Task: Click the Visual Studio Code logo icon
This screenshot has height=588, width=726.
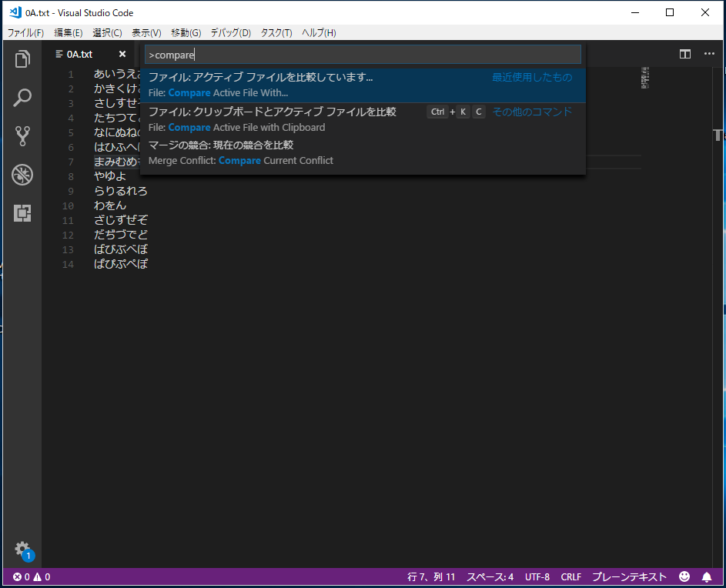Action: 15,12
